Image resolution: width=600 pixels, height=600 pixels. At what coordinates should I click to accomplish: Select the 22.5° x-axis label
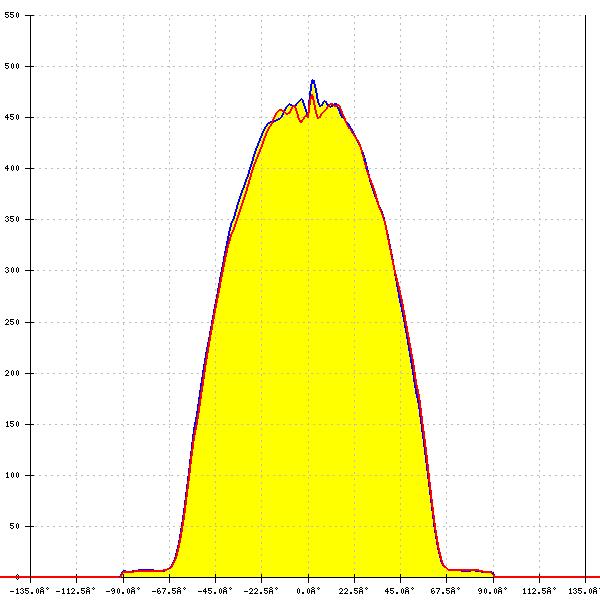pyautogui.click(x=354, y=591)
